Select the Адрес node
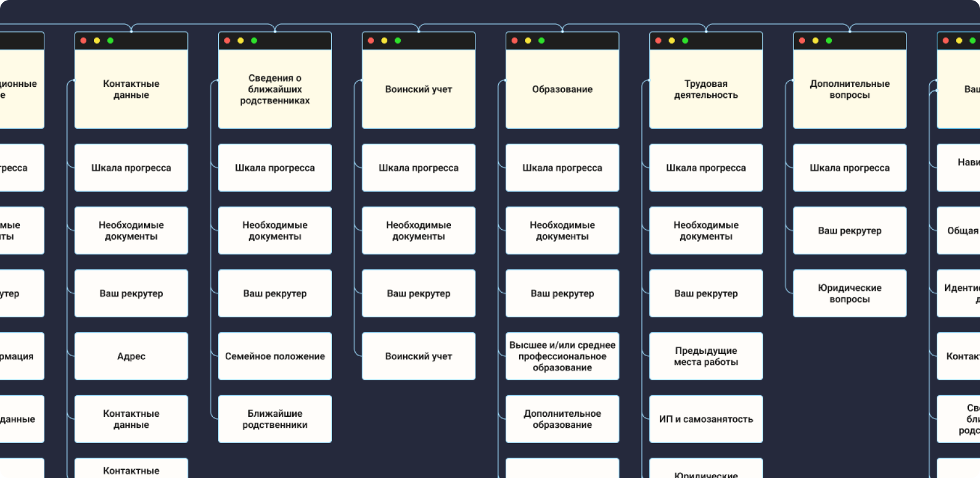 click(131, 356)
